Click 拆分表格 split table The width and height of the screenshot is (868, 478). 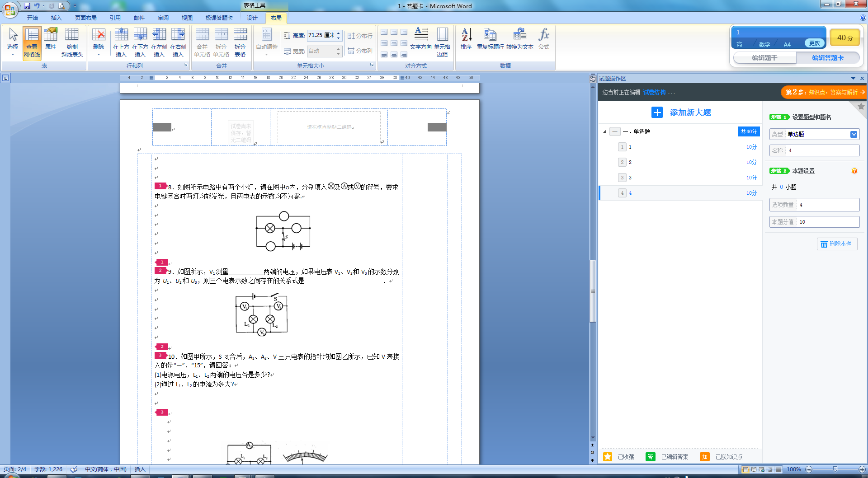[240, 42]
